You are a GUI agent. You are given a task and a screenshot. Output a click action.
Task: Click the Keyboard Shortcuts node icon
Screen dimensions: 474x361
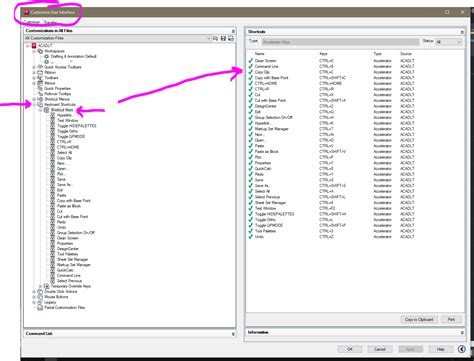[40, 104]
